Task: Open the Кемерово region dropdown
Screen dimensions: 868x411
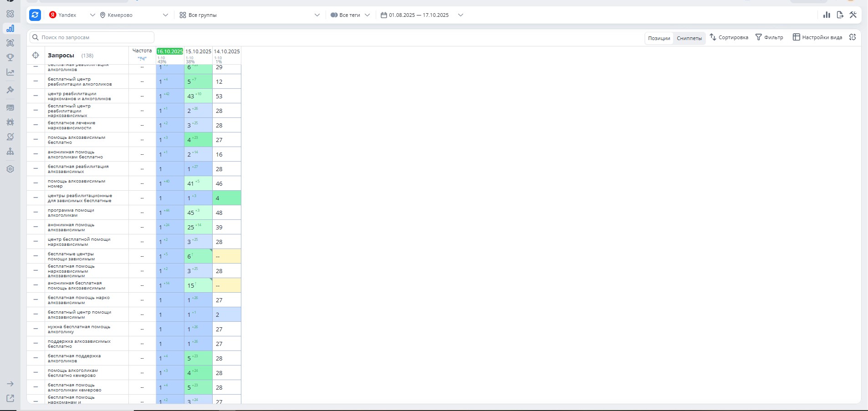Action: click(134, 15)
